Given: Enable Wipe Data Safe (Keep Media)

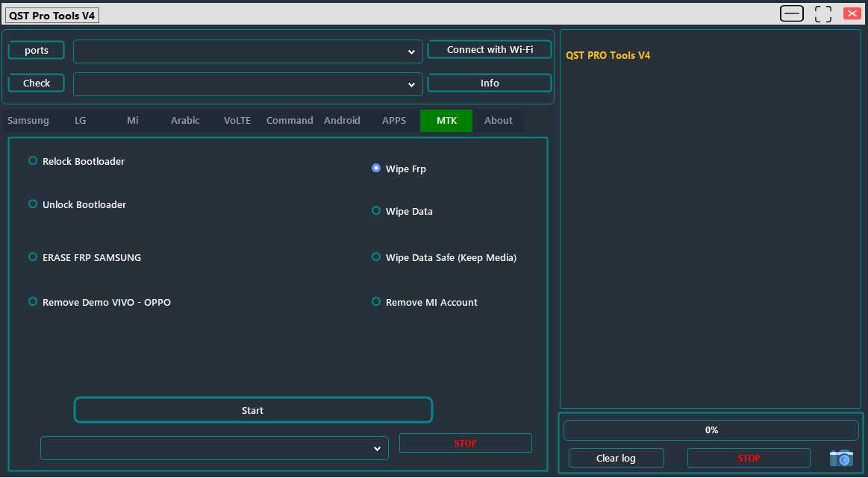Looking at the screenshot, I should click(x=376, y=257).
